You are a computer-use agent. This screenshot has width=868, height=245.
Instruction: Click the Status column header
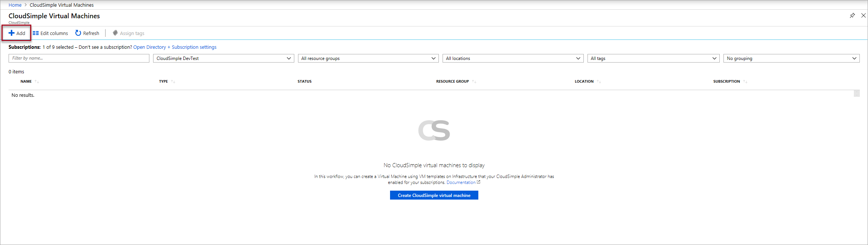pyautogui.click(x=304, y=81)
